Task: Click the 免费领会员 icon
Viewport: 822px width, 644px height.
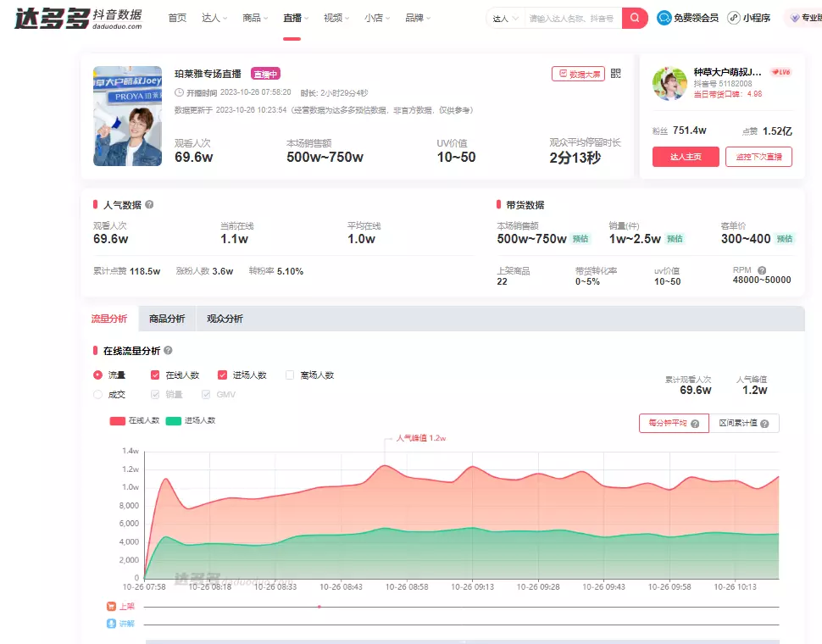Action: click(664, 18)
